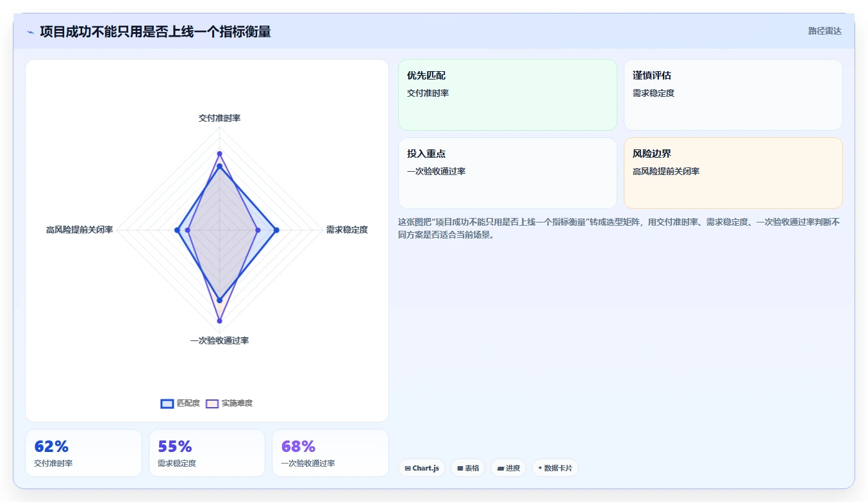Click 交付准时率 text in 优先匹配 card

coord(428,93)
